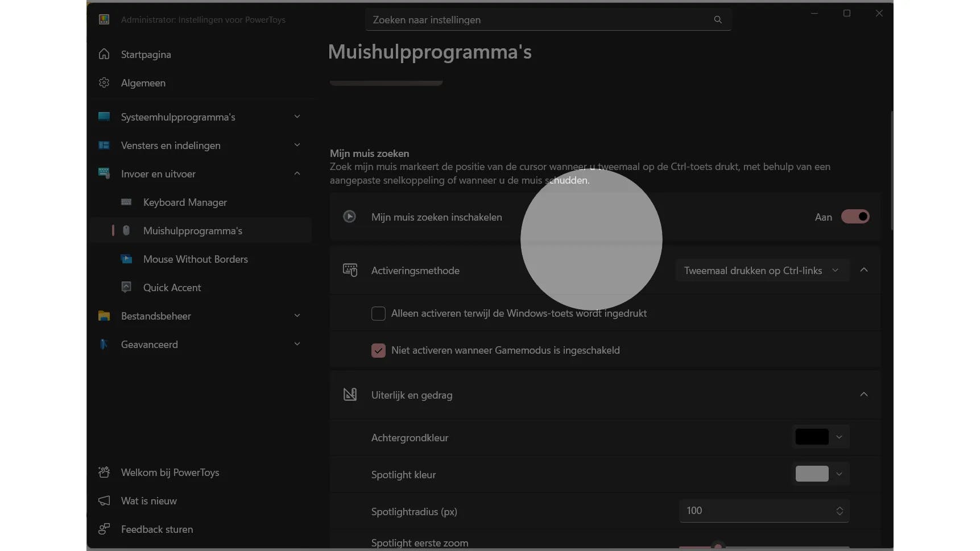Click the Quick Accent icon
This screenshot has height=551, width=980.
(126, 287)
